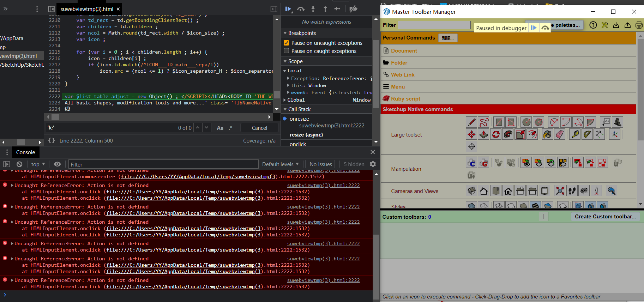Select the Move tool with red arrows
This screenshot has width=644, height=302.
point(471,134)
